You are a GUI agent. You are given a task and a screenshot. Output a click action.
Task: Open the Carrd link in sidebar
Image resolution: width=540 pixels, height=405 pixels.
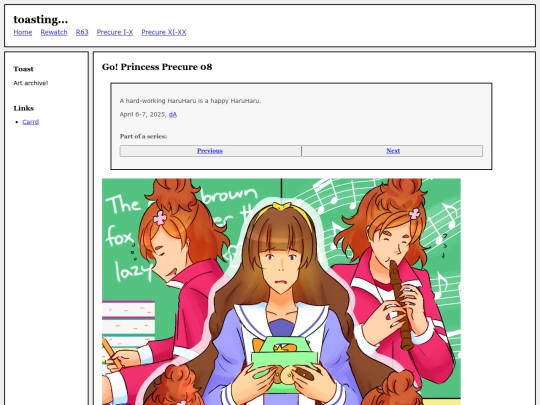[x=31, y=122]
